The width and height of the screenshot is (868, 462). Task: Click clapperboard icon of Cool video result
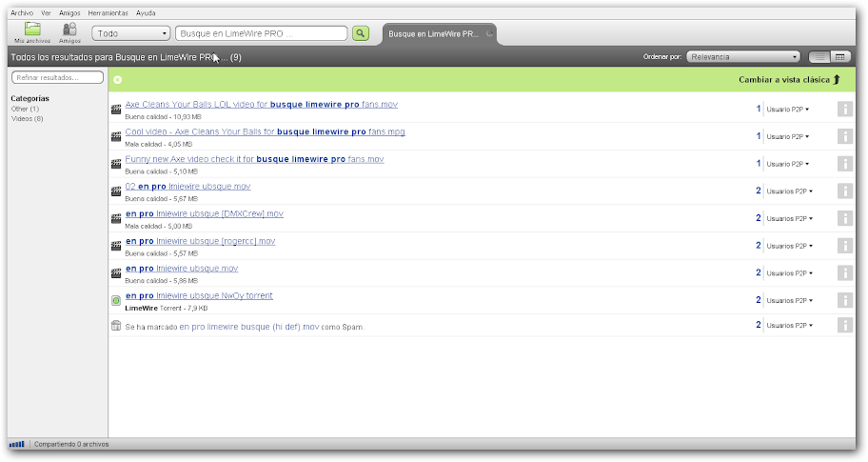pyautogui.click(x=116, y=136)
